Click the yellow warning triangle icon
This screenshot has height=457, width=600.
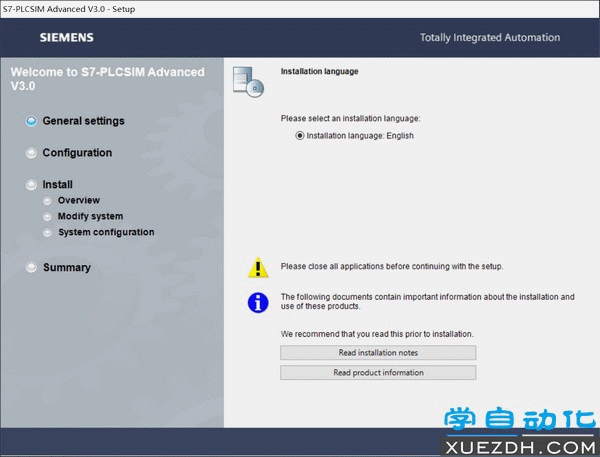pos(258,267)
